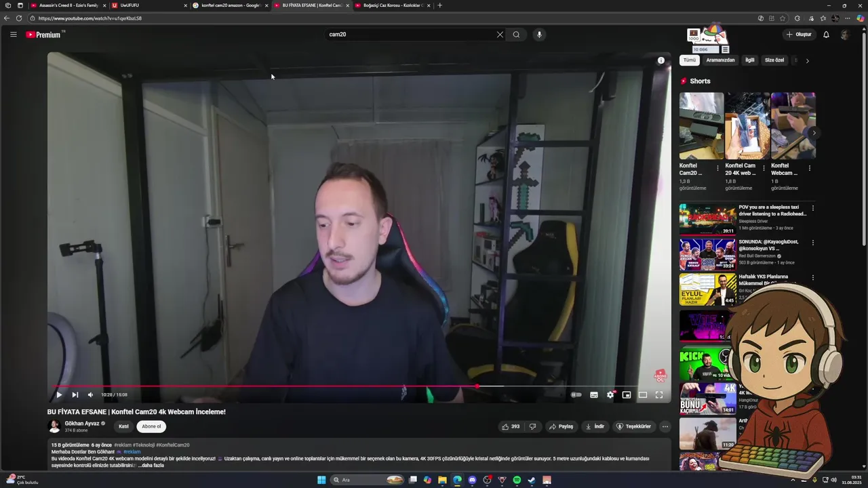
Task: Dislike the video
Action: [533, 426]
